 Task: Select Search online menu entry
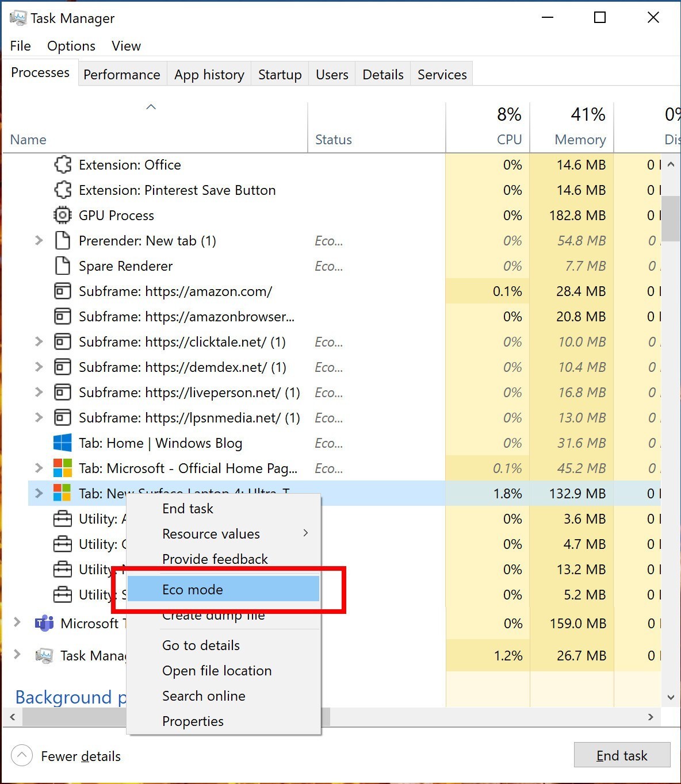(x=223, y=696)
